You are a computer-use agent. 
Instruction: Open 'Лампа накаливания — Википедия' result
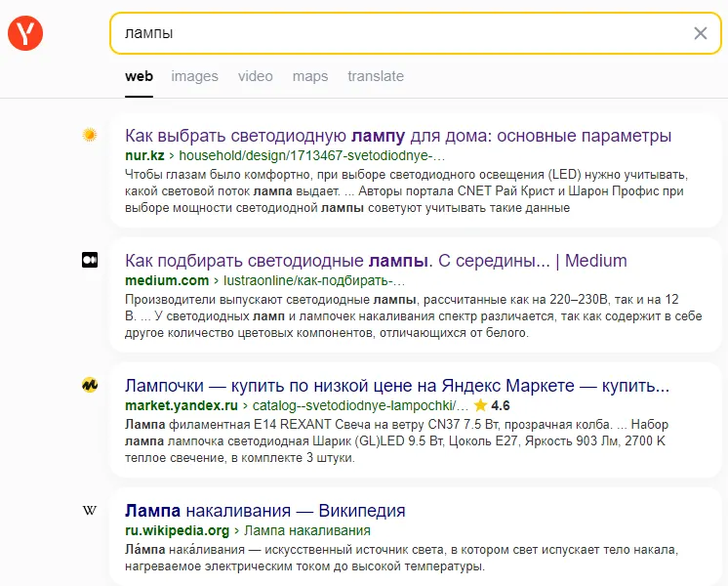[264, 511]
